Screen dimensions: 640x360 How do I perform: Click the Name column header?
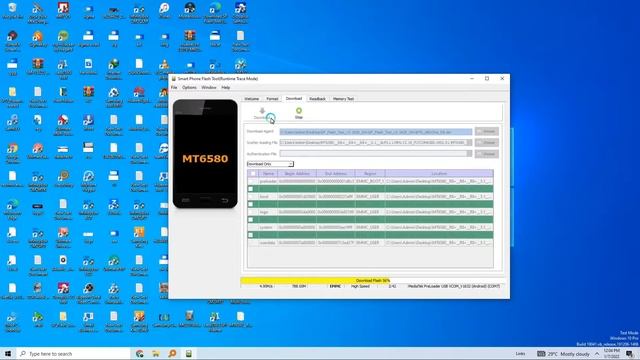pos(268,173)
